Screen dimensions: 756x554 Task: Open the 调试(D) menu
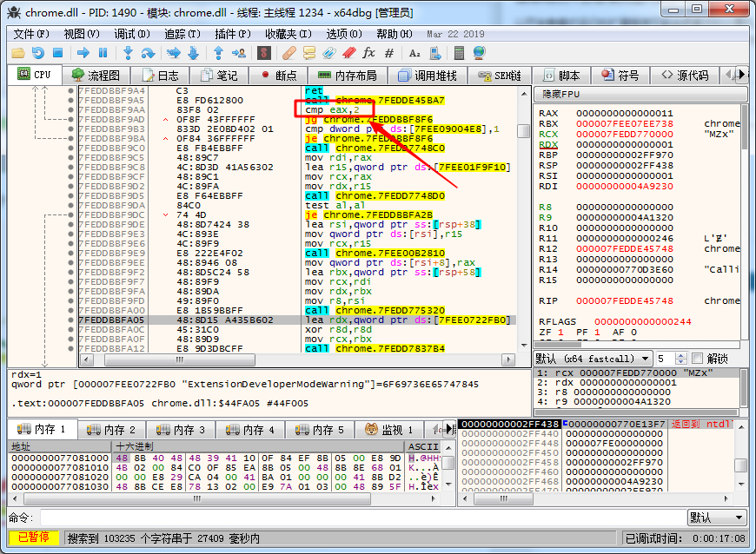click(x=132, y=34)
